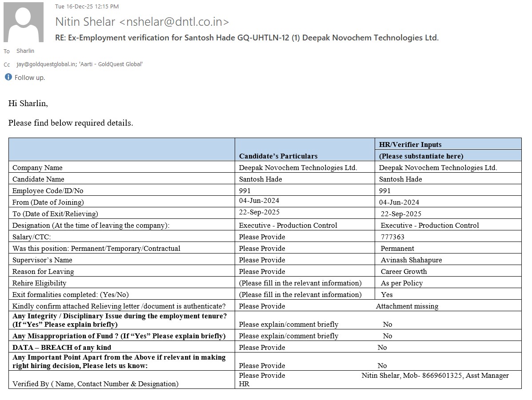Click 22-Sep-2025 in HR inputs column

coord(401,214)
